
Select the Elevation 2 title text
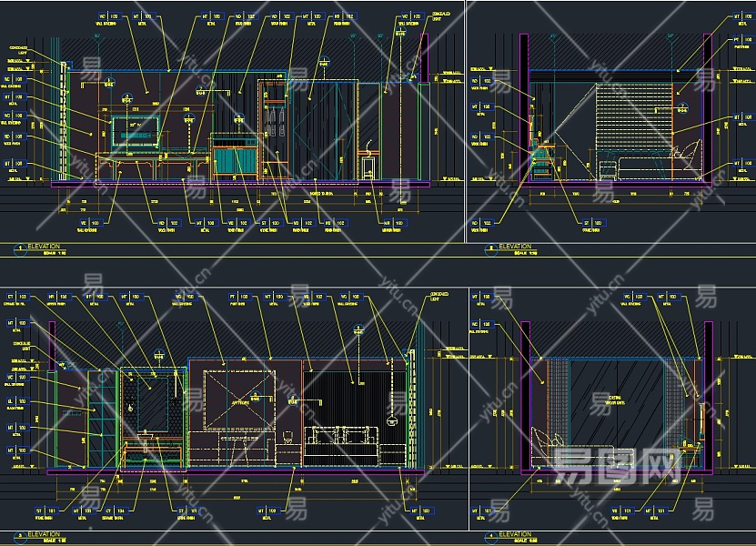(x=515, y=247)
